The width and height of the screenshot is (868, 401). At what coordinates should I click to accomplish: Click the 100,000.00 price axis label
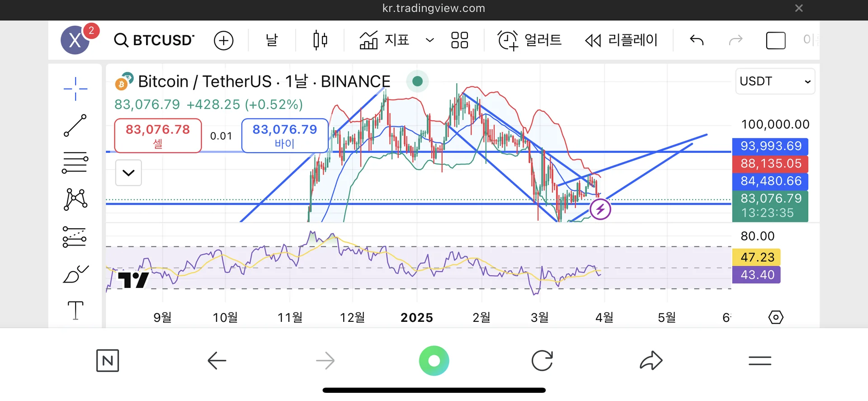point(775,124)
